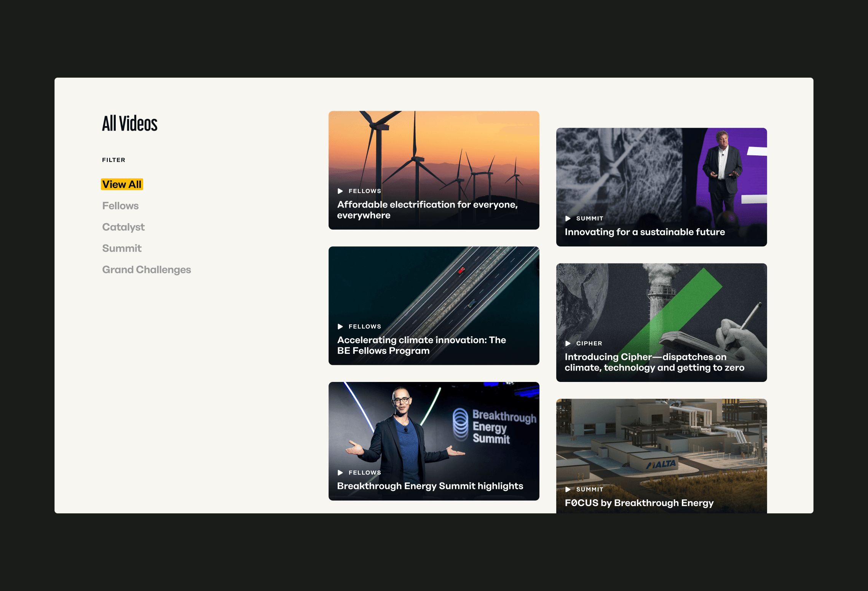Open 'Breakthrough Energy Summit highlights' title
868x591 pixels.
coord(430,486)
